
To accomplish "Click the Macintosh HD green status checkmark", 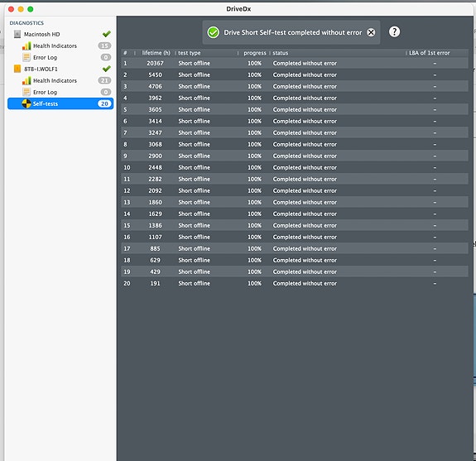I will 106,34.
